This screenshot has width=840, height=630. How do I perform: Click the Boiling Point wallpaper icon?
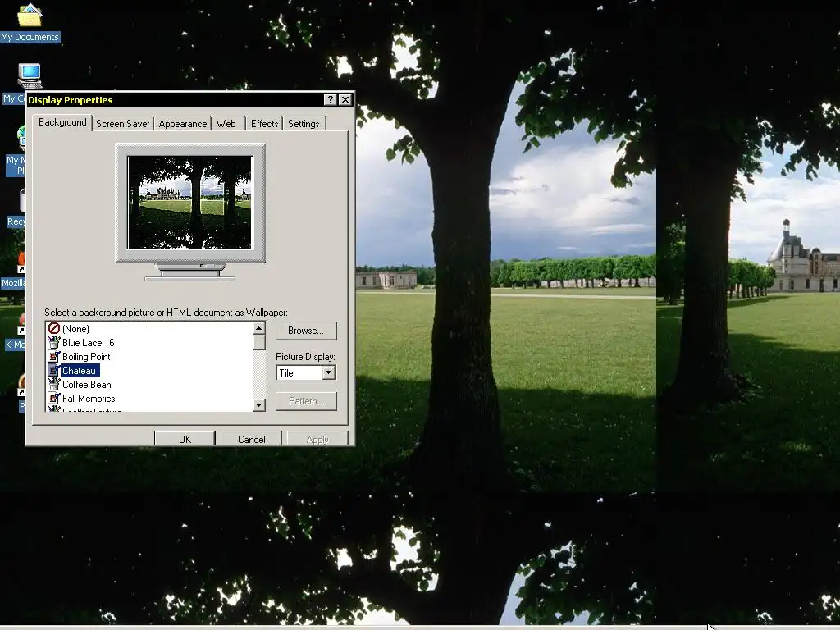point(53,356)
